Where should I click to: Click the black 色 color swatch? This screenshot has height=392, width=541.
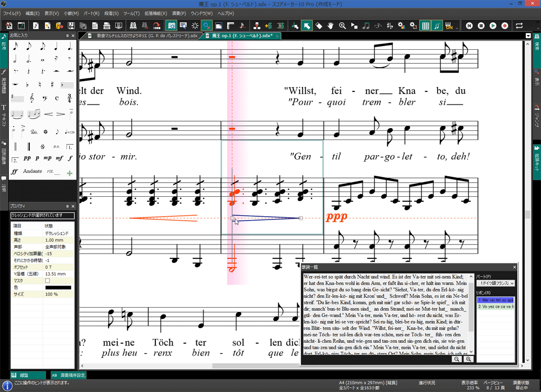click(57, 287)
